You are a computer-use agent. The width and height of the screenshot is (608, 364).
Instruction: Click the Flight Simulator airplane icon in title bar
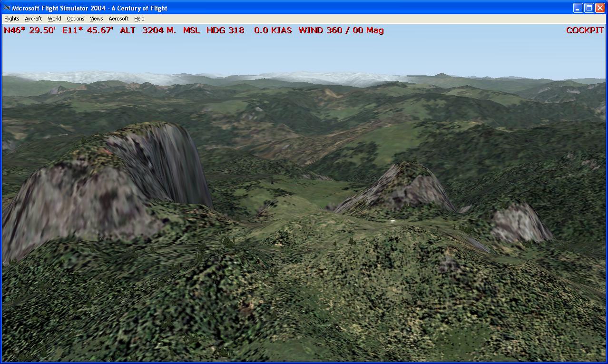7,8
